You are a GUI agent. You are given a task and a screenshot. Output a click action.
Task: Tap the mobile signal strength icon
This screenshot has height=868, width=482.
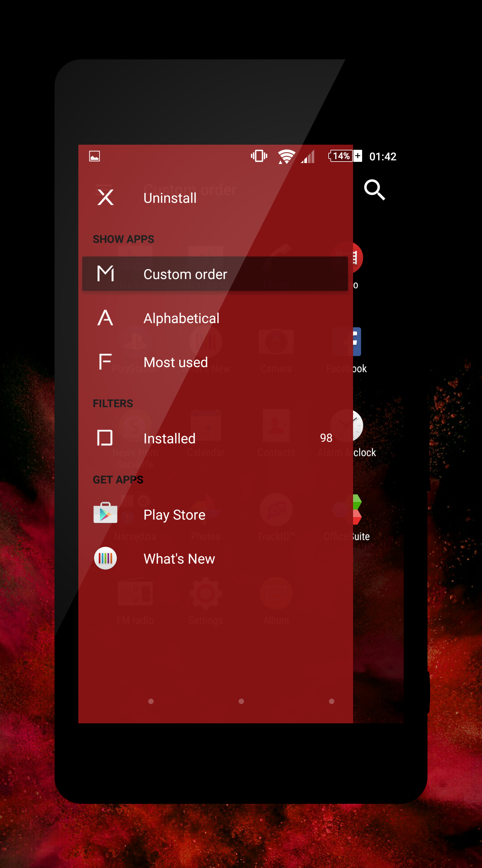pos(308,156)
